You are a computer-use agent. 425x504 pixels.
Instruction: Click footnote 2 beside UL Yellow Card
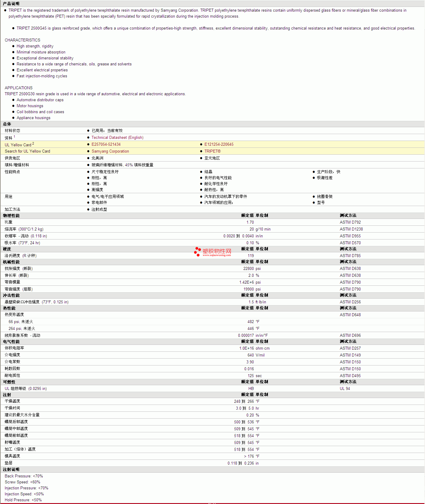pyautogui.click(x=33, y=144)
